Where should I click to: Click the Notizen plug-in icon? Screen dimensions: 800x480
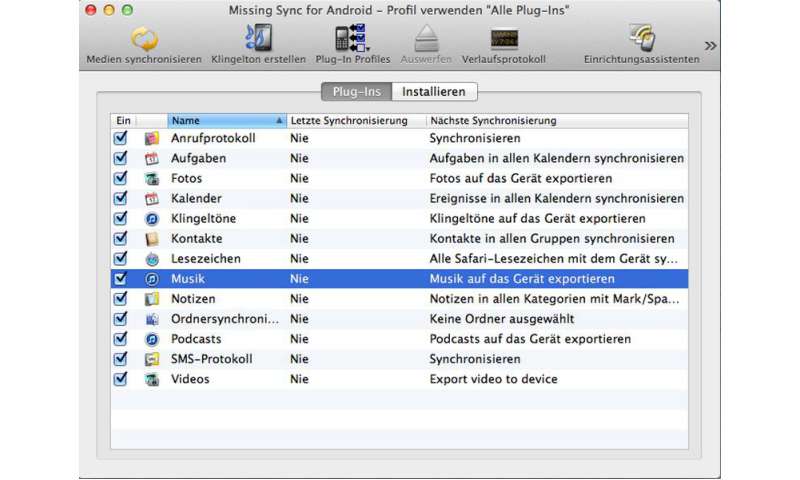[152, 299]
